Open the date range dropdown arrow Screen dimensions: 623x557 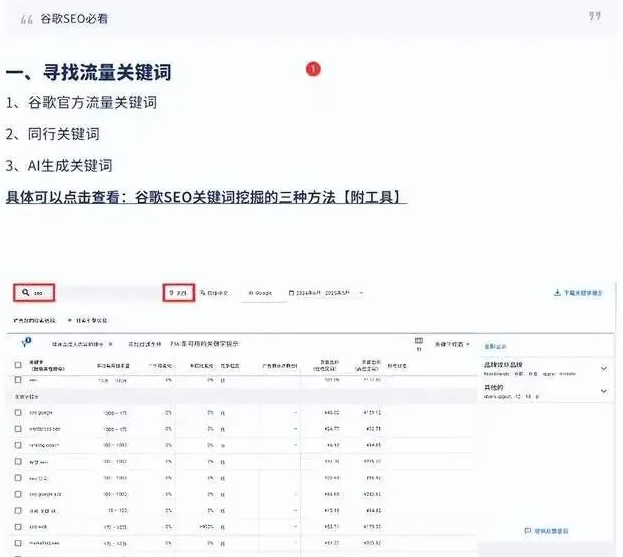pyautogui.click(x=361, y=293)
